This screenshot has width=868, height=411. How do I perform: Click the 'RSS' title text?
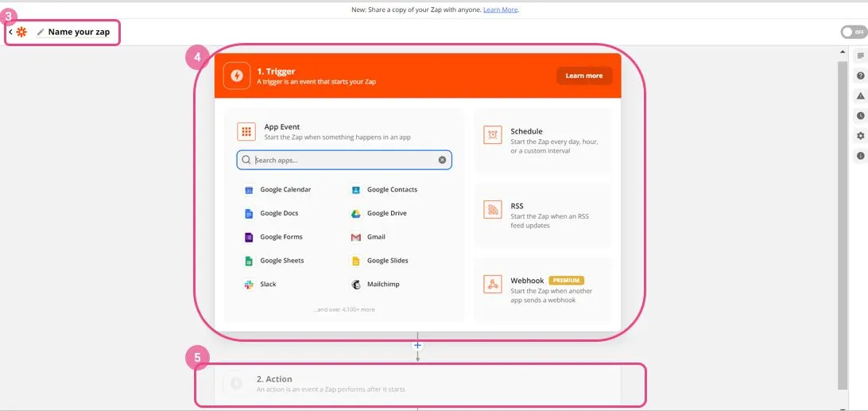point(517,206)
